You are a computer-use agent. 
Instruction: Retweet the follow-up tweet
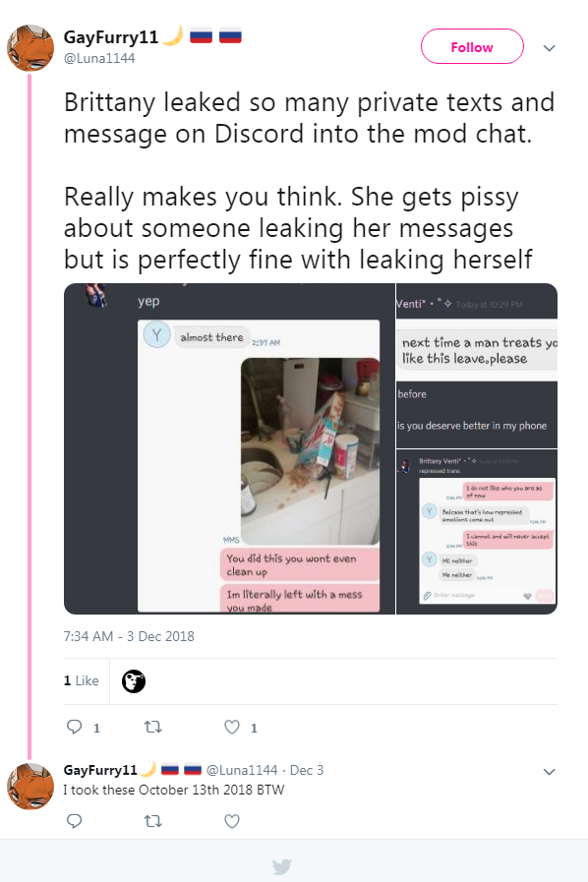pyautogui.click(x=153, y=821)
